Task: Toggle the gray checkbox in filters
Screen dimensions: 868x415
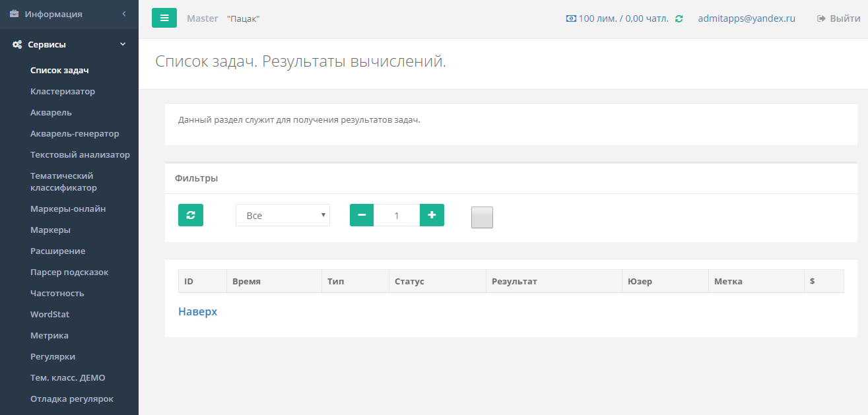Action: point(482,217)
